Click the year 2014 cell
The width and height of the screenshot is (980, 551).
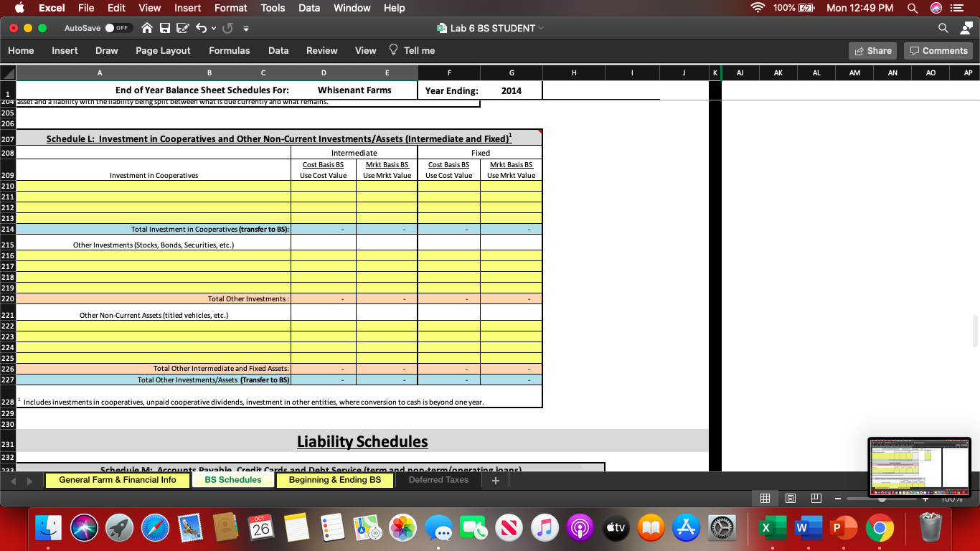pyautogui.click(x=512, y=90)
